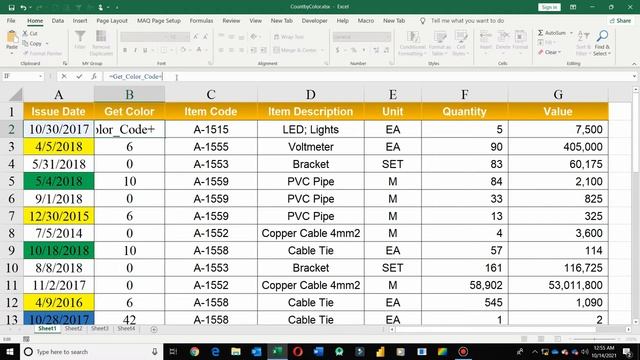Toggle Bold formatting
The image size is (640, 360).
[125, 50]
